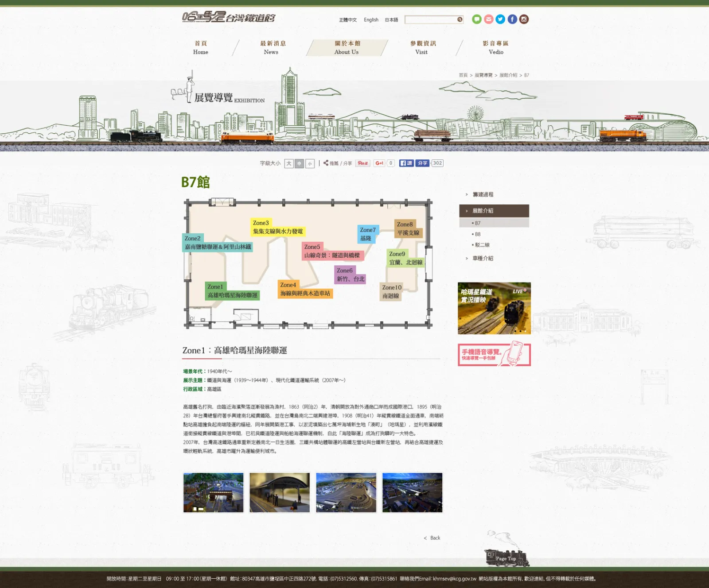Click the search magnifier icon
Screen dimensions: 709x588
pyautogui.click(x=460, y=19)
